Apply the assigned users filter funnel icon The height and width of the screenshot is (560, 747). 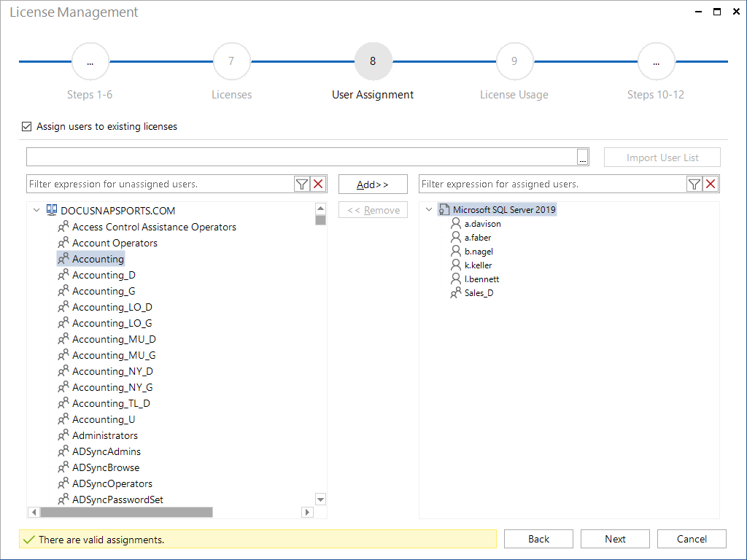694,184
